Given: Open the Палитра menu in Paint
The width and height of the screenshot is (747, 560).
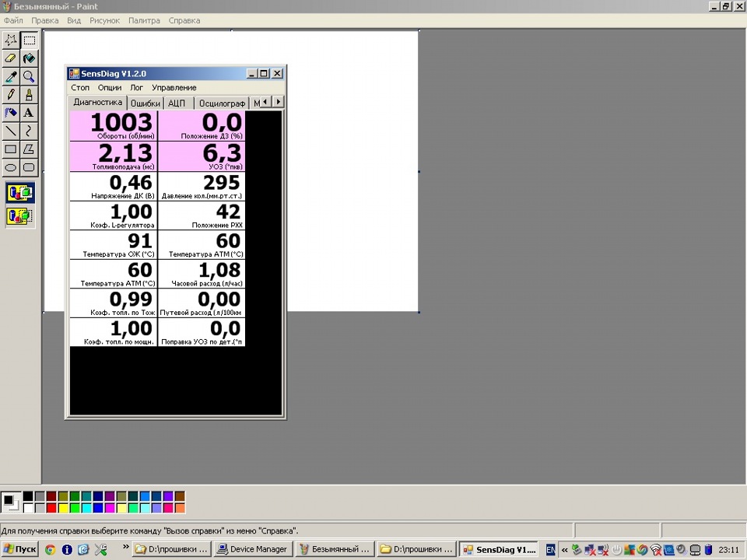Looking at the screenshot, I should coord(144,20).
